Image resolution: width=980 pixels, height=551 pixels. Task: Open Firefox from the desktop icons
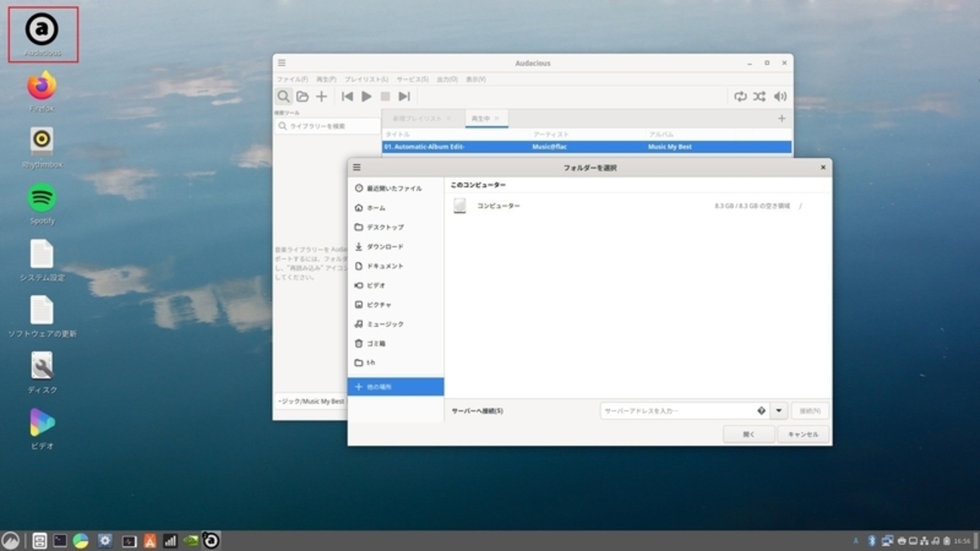coord(42,87)
